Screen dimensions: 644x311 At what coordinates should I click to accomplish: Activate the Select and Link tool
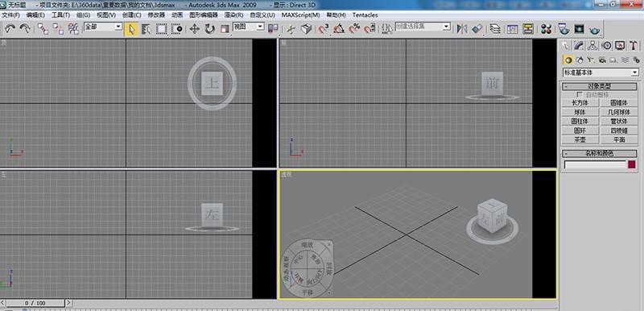(43, 29)
